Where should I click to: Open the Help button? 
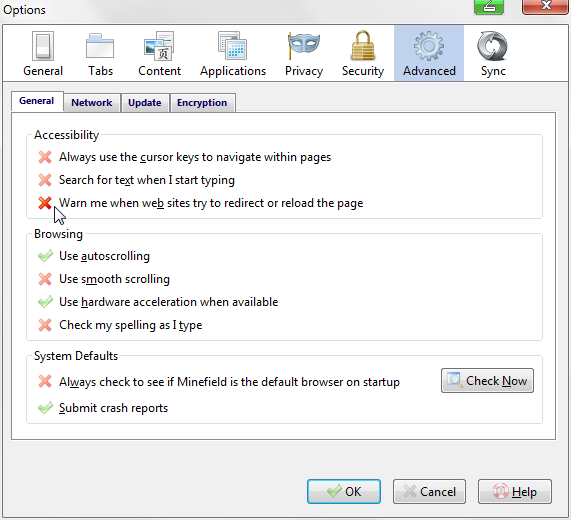coord(515,492)
